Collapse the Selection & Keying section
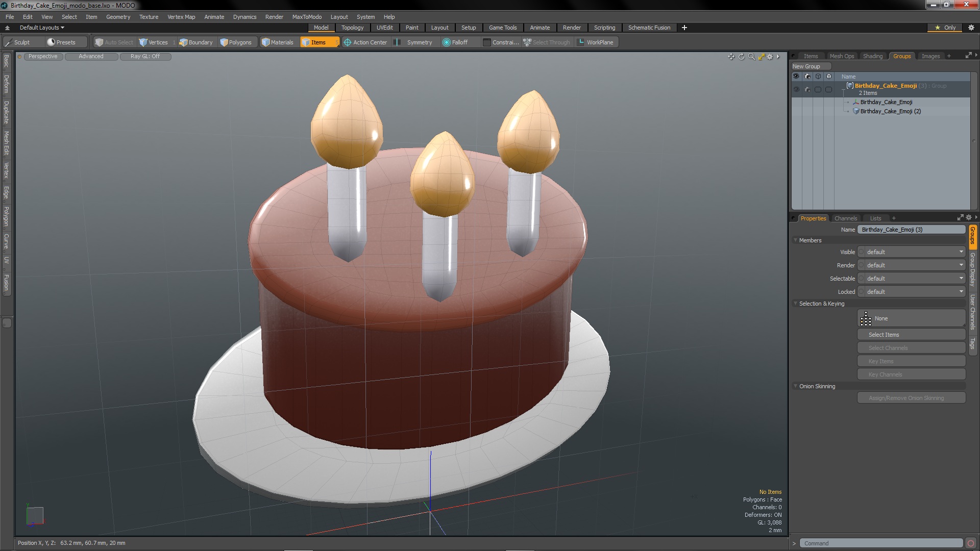Image resolution: width=980 pixels, height=551 pixels. click(796, 304)
